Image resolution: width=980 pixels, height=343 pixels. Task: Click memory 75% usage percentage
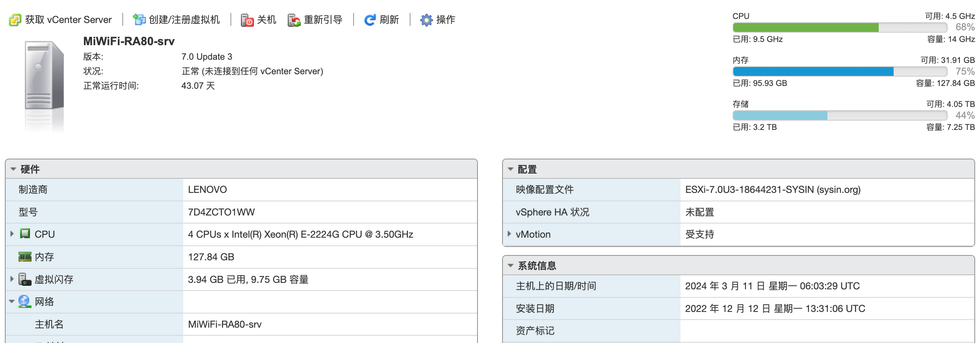coord(965,71)
